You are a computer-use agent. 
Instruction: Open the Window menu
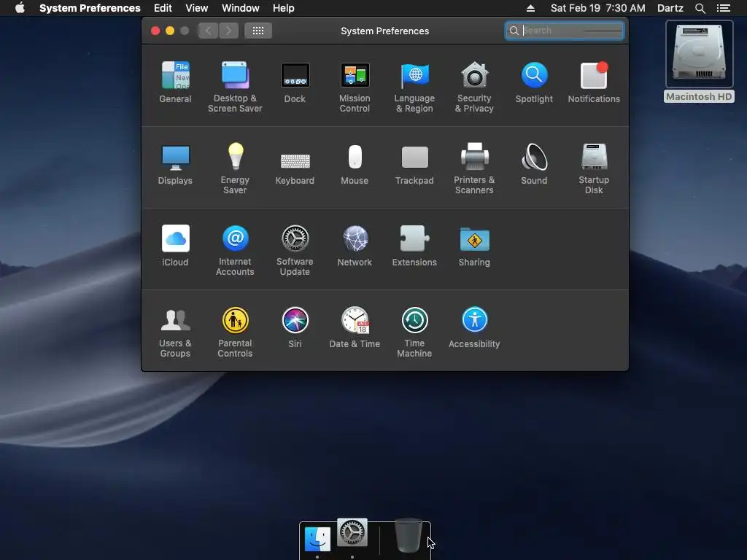(x=241, y=8)
